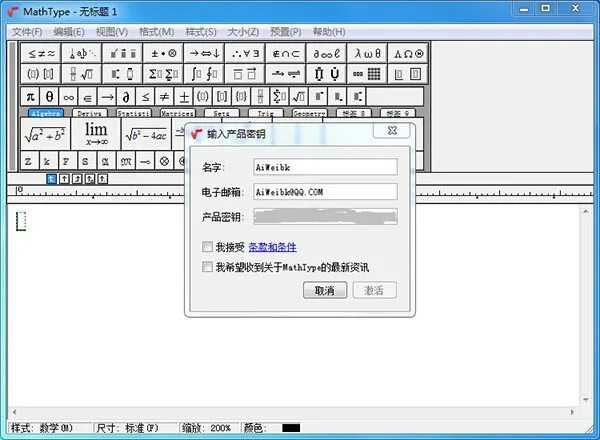
Task: Tick the 我接受 terms checkbox
Action: click(207, 247)
